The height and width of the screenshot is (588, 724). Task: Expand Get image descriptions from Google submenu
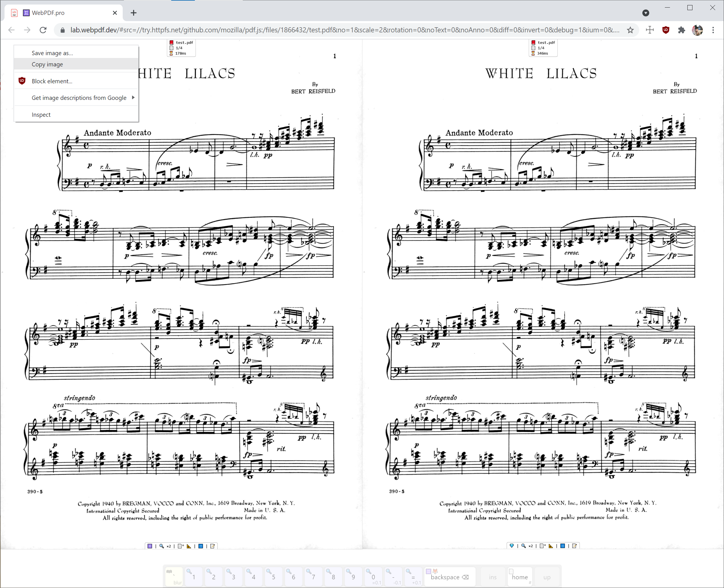[x=79, y=98]
